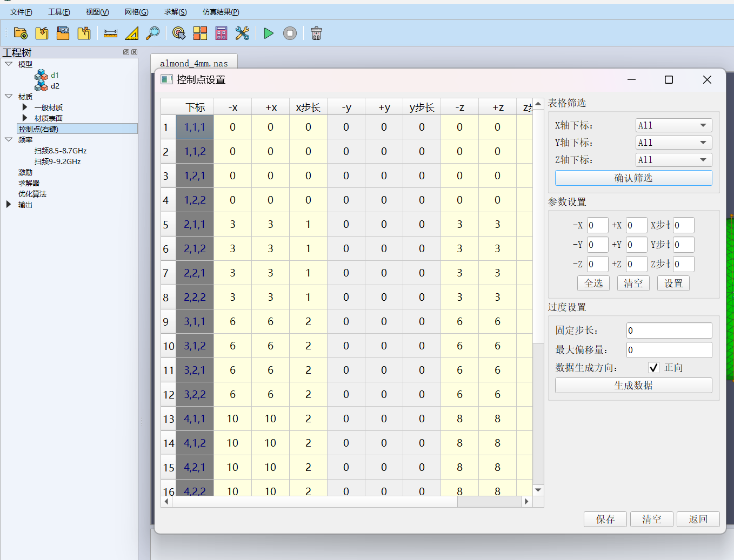Open the 工具(E) menu

59,12
